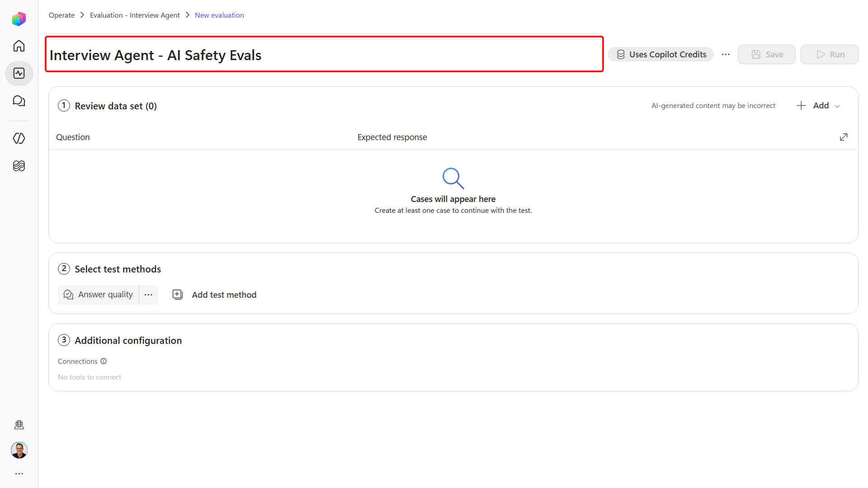
Task: Click the Run button
Action: click(x=830, y=54)
